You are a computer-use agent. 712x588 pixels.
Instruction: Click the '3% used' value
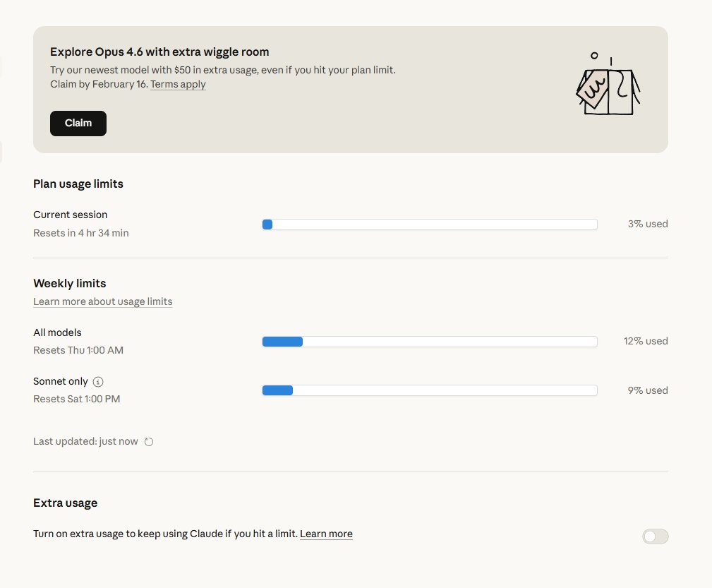[x=648, y=224]
